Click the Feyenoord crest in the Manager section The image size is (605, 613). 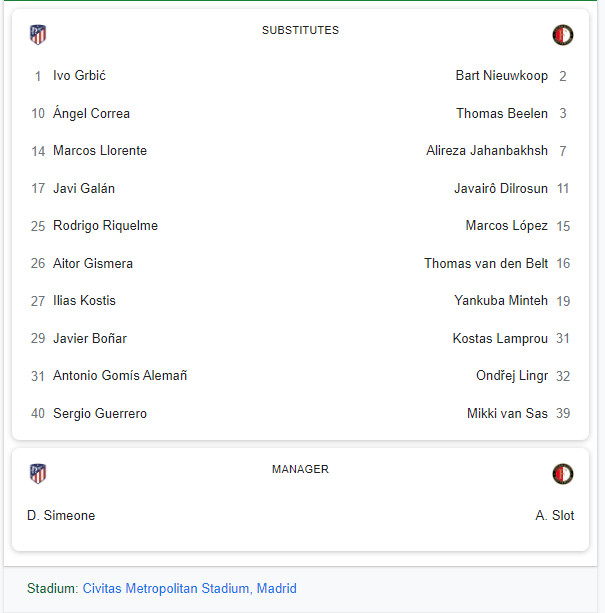pos(563,474)
